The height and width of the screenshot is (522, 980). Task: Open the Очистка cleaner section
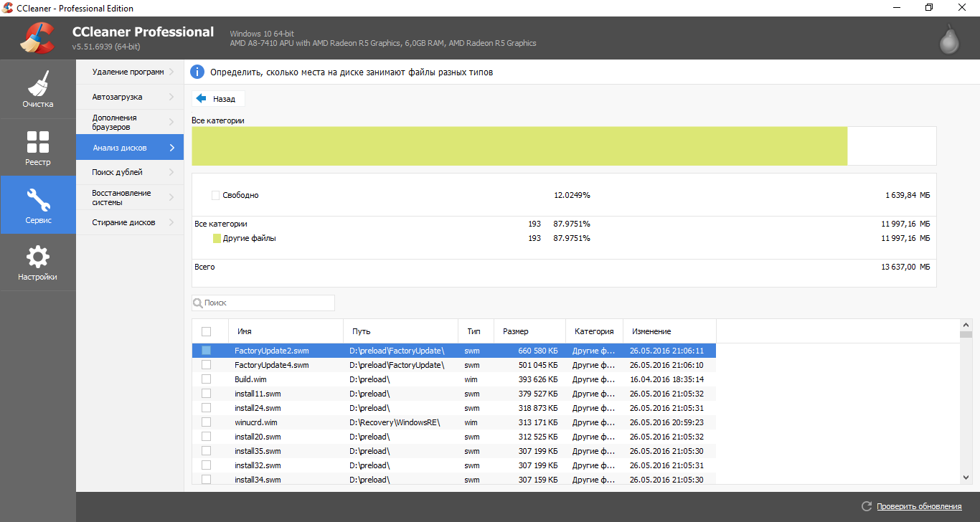(x=38, y=90)
